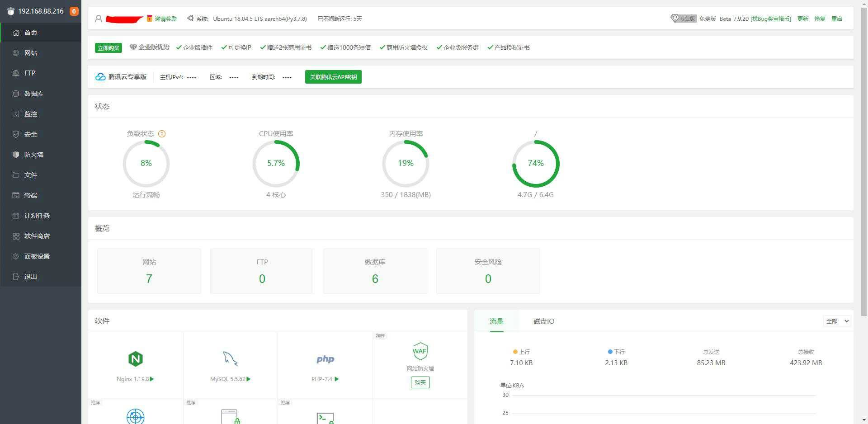Open the 首页 home sidebar item
The image size is (868, 424).
pyautogui.click(x=41, y=33)
